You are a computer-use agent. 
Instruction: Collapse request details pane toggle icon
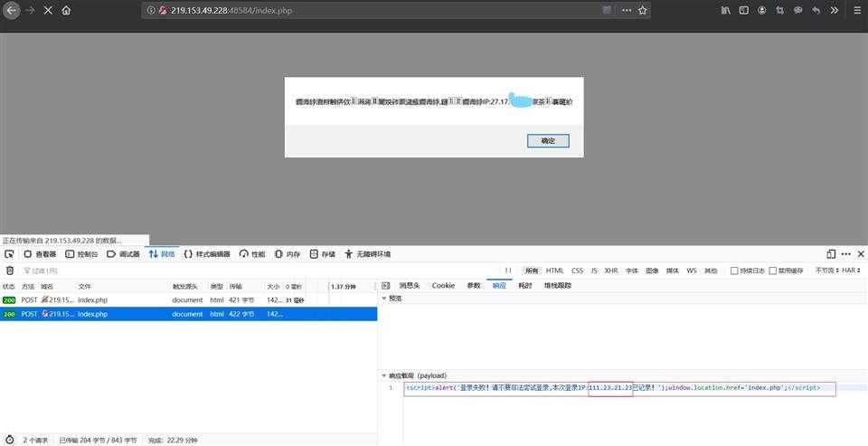pyautogui.click(x=386, y=286)
